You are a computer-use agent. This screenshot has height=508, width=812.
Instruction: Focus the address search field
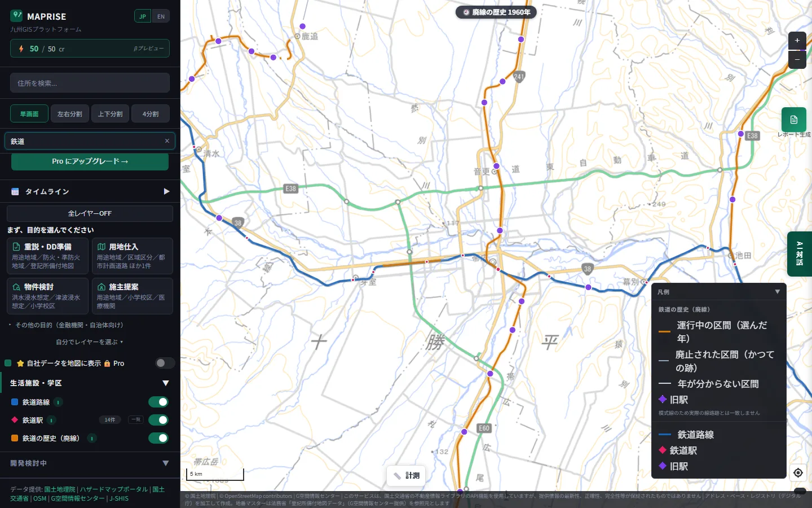90,83
